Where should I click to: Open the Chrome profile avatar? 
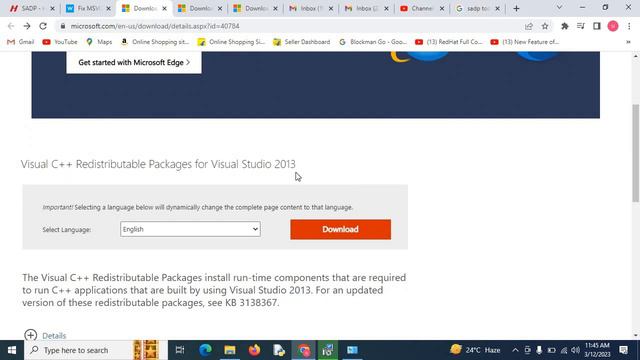[x=613, y=26]
